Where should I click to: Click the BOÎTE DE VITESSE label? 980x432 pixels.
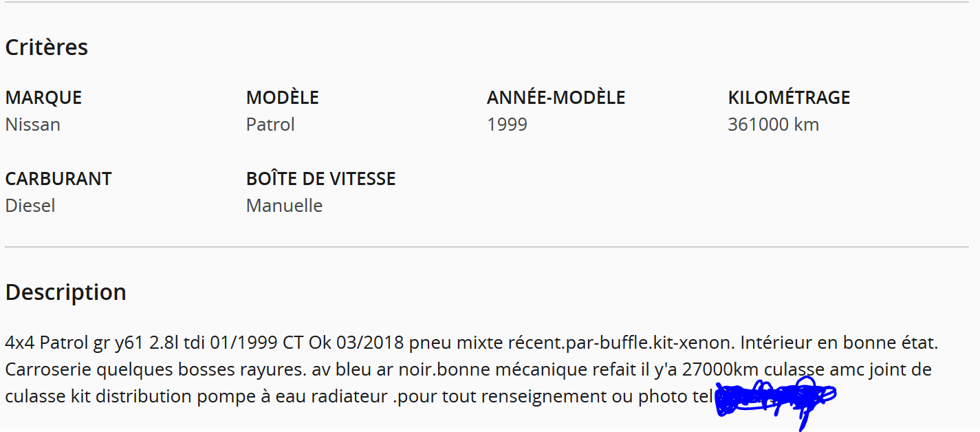coord(321,179)
